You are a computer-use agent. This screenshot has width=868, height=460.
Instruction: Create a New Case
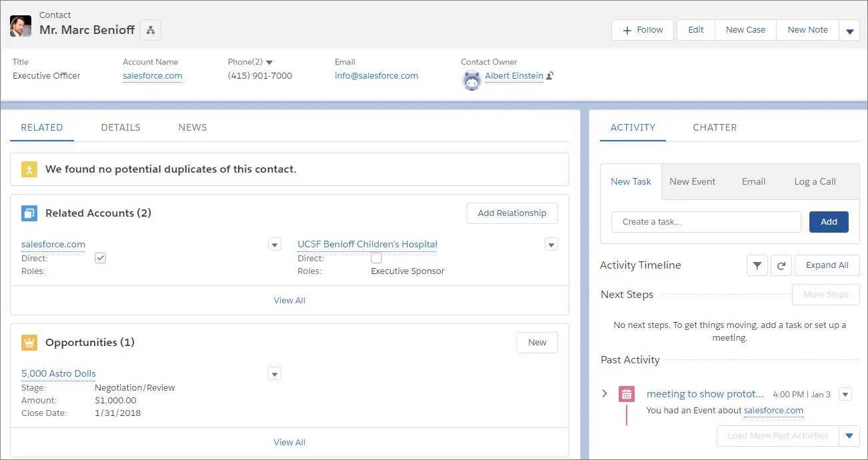(x=745, y=30)
